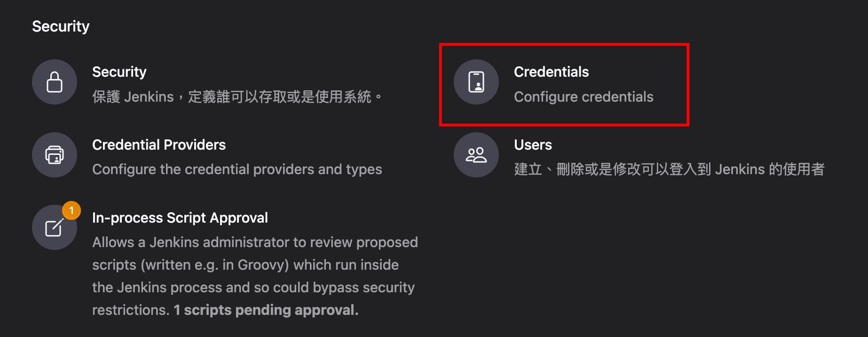Open the Users management title
The image size is (868, 337).
click(533, 144)
